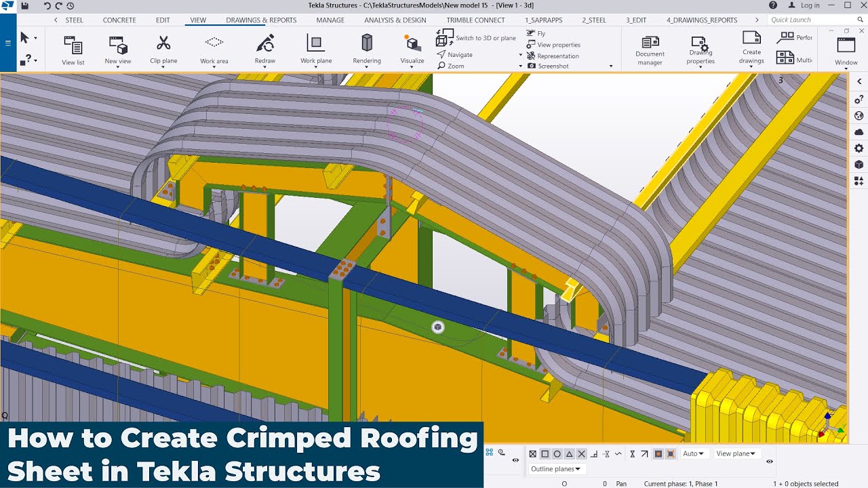The height and width of the screenshot is (488, 868).
Task: Switch to the CONCRETE ribbon tab
Action: (119, 20)
